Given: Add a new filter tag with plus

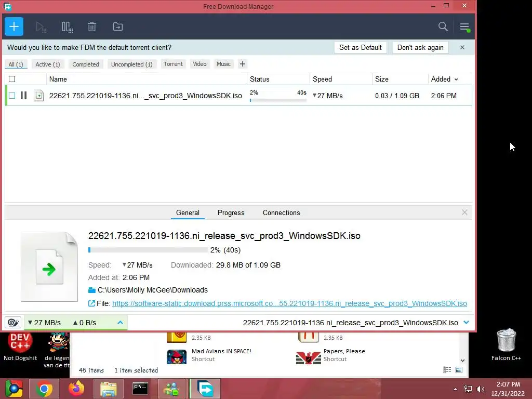Looking at the screenshot, I should (x=242, y=64).
